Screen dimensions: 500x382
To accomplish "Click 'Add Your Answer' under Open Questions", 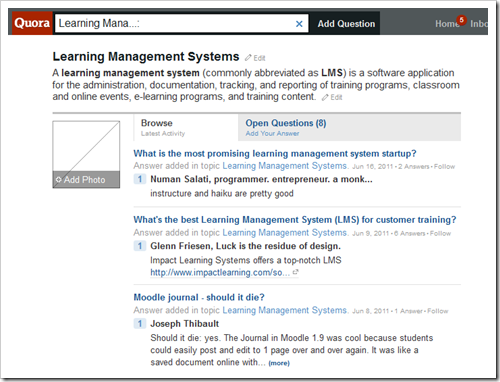I will [272, 134].
